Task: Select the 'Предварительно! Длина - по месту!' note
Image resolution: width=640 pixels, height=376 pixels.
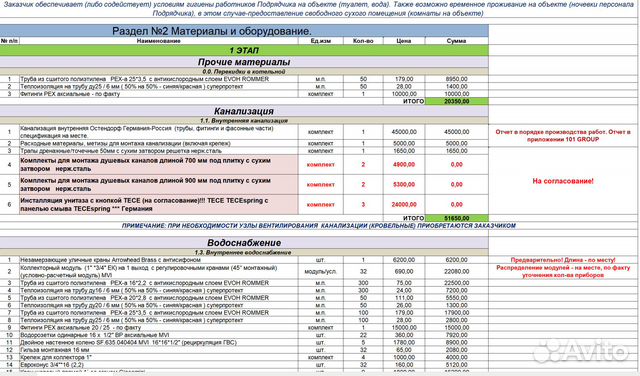Action: 563,260
